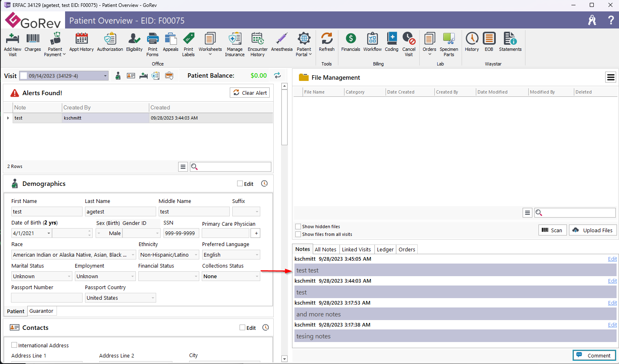Check Show files from all visits
Image resolution: width=619 pixels, height=364 pixels.
click(x=298, y=234)
